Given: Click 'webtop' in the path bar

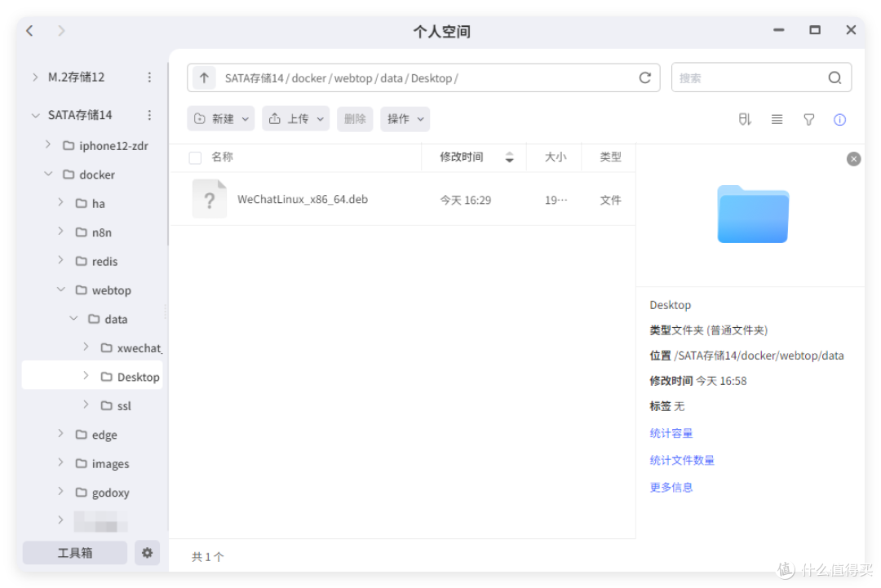Looking at the screenshot, I should pos(353,78).
